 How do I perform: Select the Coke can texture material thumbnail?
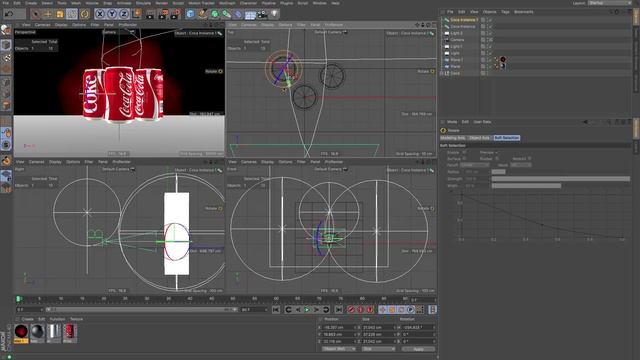click(x=69, y=332)
